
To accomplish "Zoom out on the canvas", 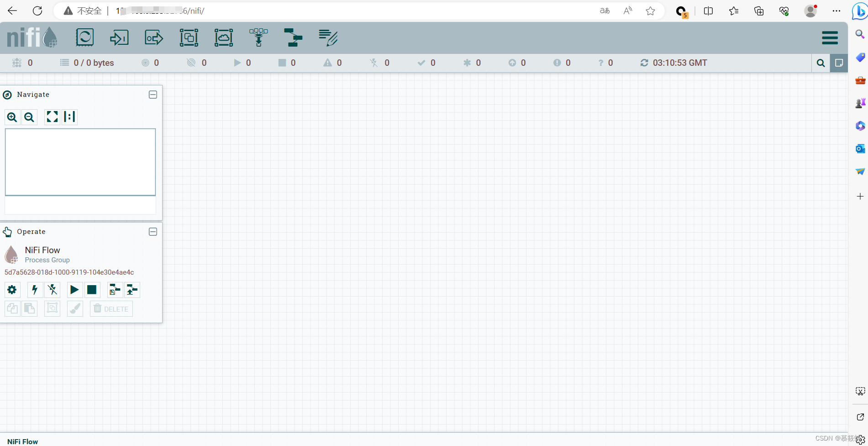I will [x=29, y=117].
